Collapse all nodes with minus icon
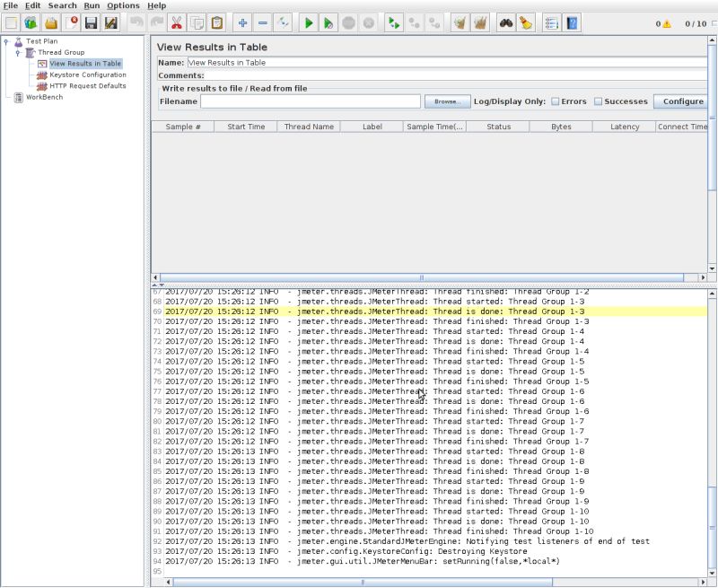 pos(263,23)
